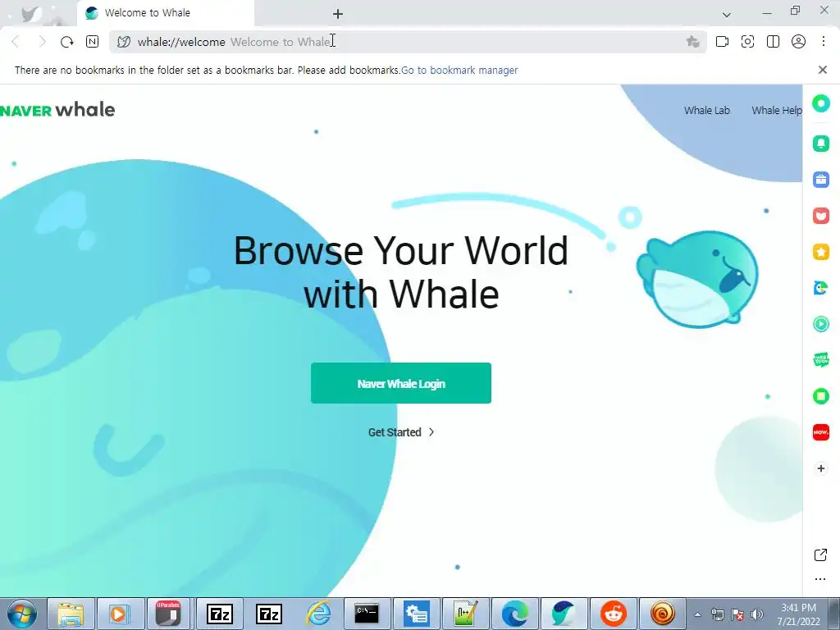
Task: Click the Naver Whale Login button
Action: click(x=400, y=383)
